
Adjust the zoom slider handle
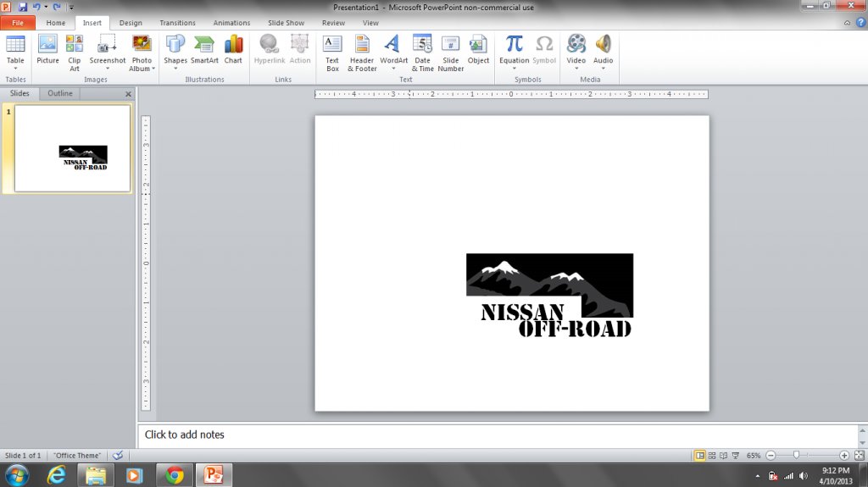tap(796, 455)
